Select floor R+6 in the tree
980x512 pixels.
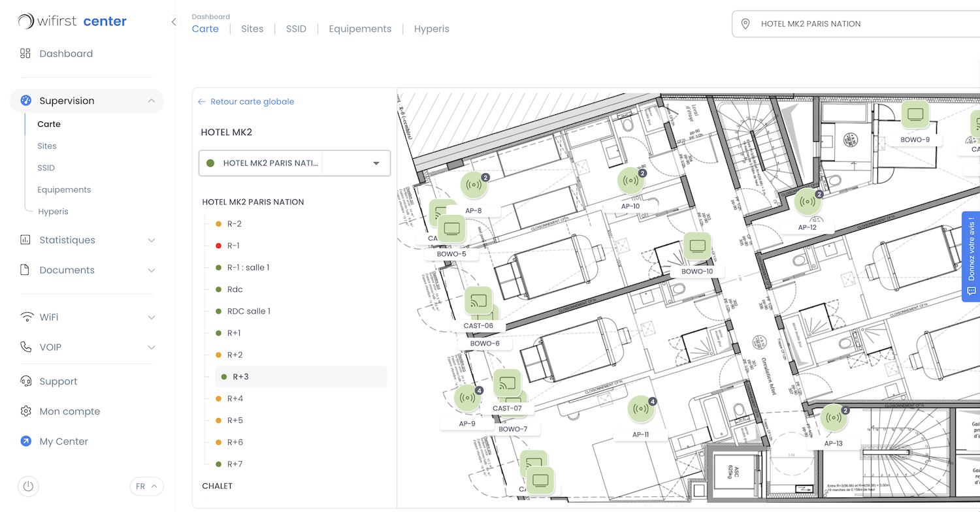(x=235, y=442)
